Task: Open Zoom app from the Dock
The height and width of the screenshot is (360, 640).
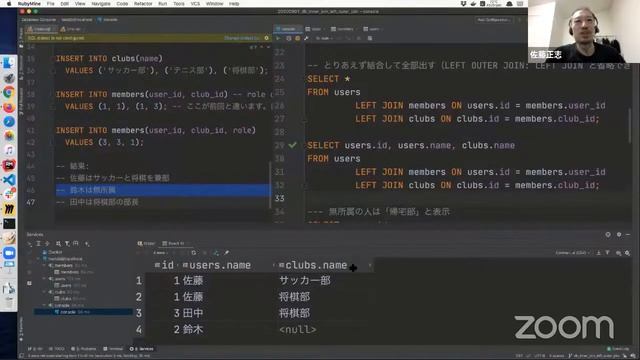Action: point(9,253)
